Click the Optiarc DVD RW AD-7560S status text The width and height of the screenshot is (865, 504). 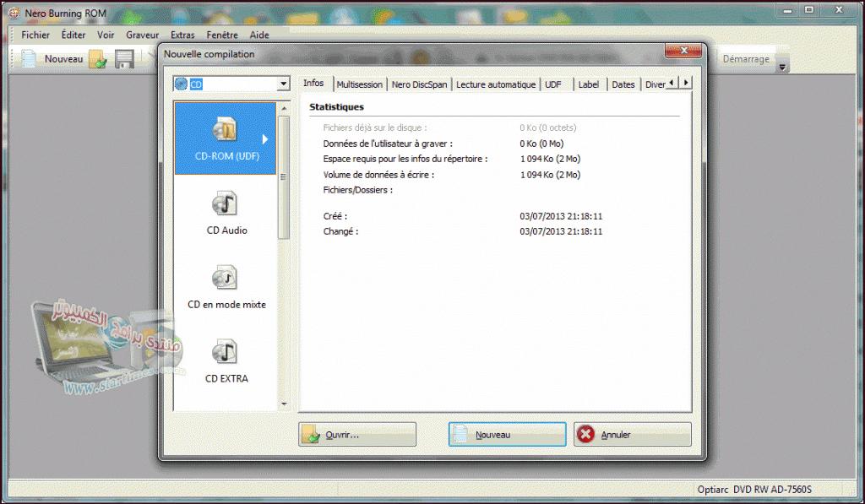tap(754, 489)
